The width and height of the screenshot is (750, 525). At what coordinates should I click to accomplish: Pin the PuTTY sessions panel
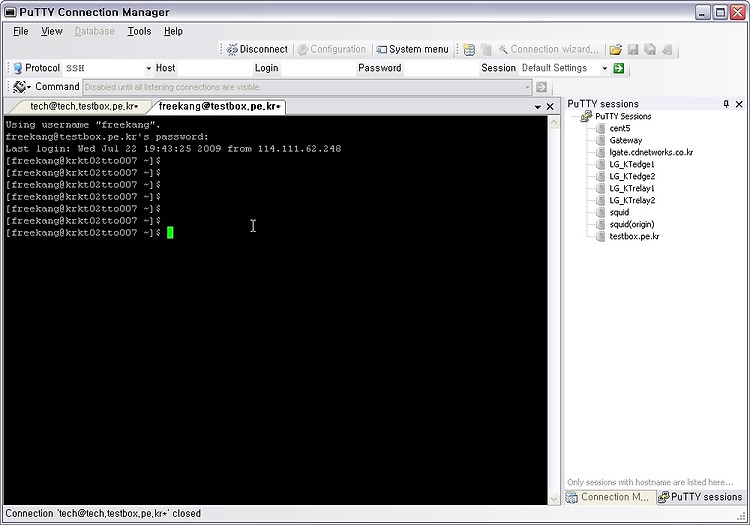click(x=726, y=104)
